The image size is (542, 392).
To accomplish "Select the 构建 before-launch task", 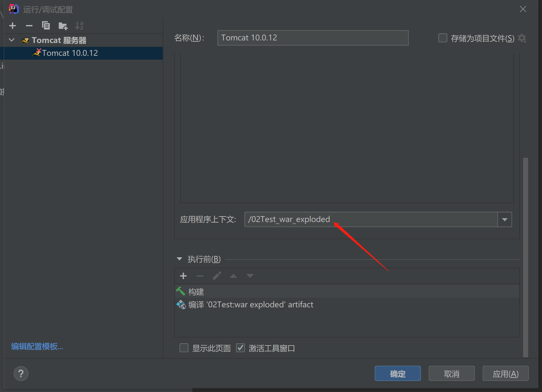I will click(347, 292).
